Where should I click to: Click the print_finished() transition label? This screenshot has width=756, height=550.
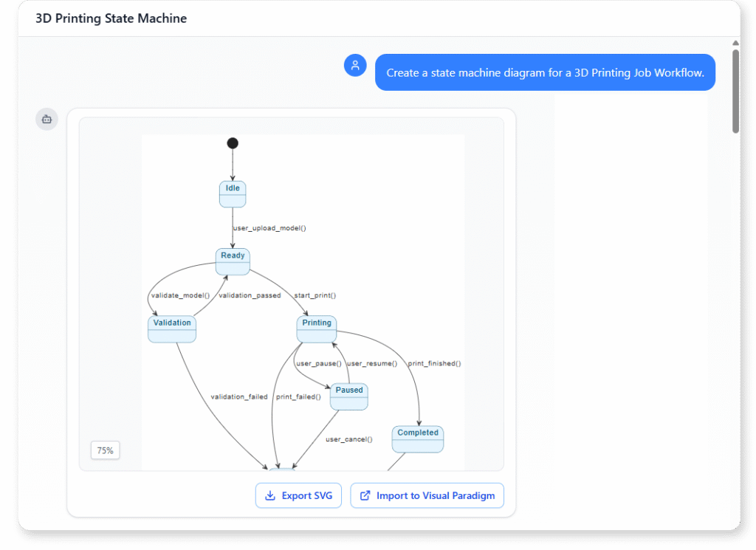click(435, 362)
